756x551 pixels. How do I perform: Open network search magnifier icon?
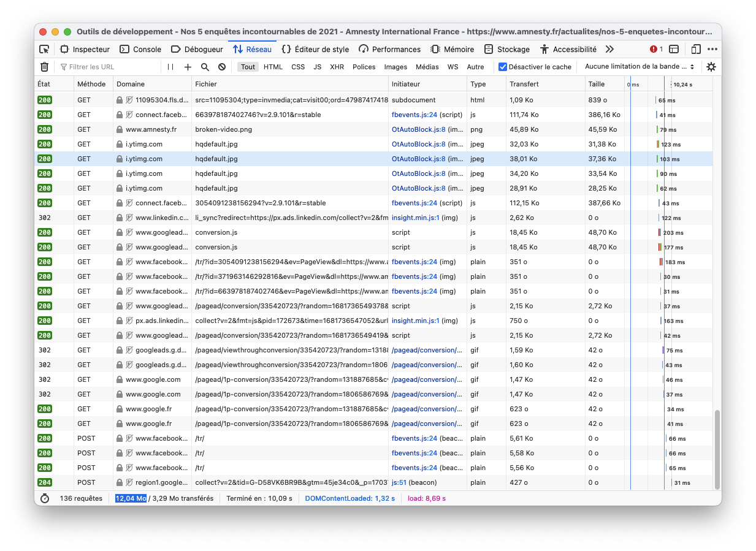(205, 67)
